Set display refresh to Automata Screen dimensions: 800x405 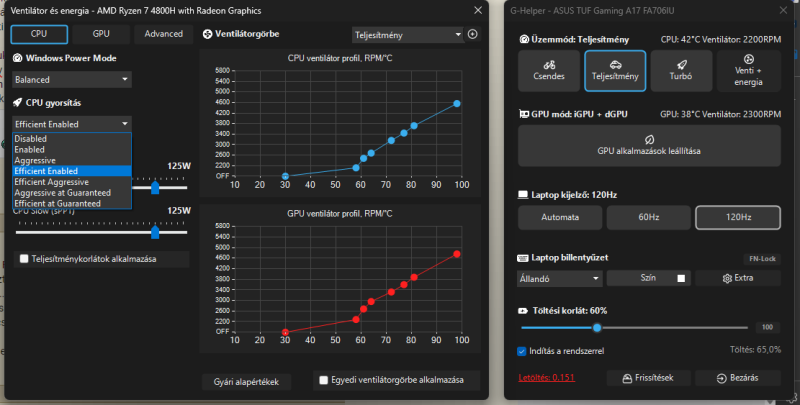560,217
